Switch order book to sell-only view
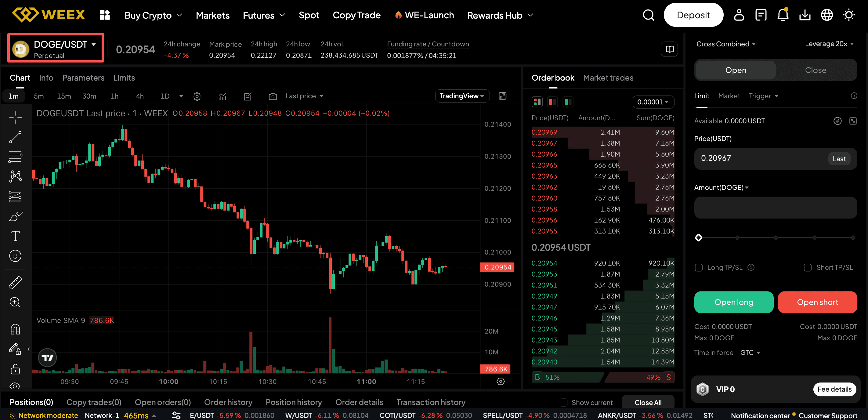 tap(552, 102)
